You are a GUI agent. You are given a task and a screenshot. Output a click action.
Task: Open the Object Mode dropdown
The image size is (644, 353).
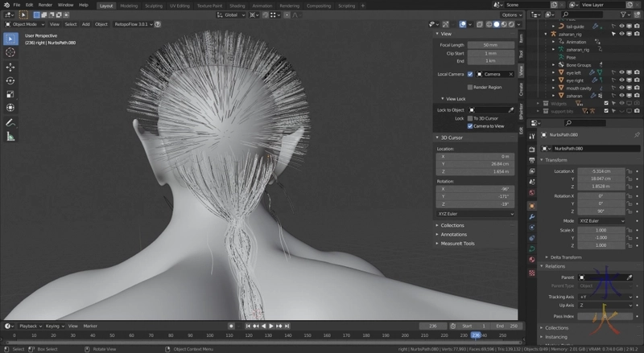(x=26, y=24)
